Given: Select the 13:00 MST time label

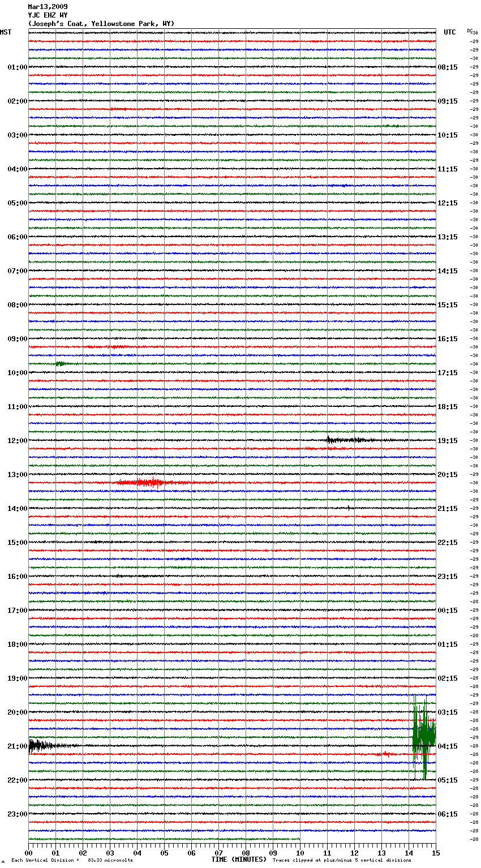Looking at the screenshot, I should tap(18, 475).
